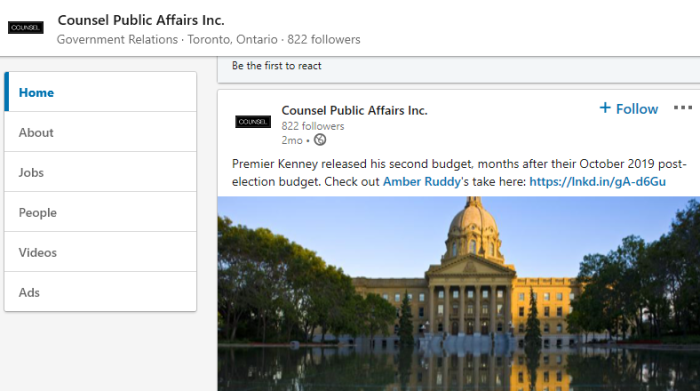700x391 pixels.
Task: Go to the Jobs tab
Action: 100,172
